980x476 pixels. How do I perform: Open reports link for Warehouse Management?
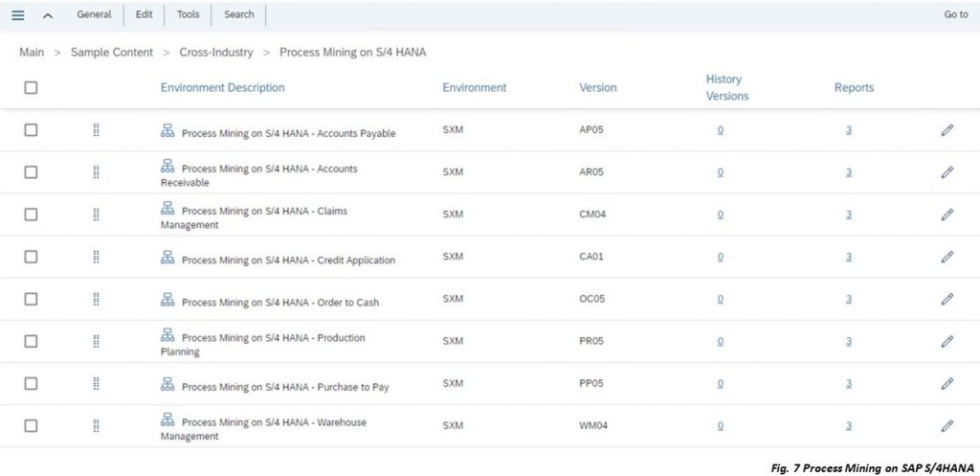(849, 425)
